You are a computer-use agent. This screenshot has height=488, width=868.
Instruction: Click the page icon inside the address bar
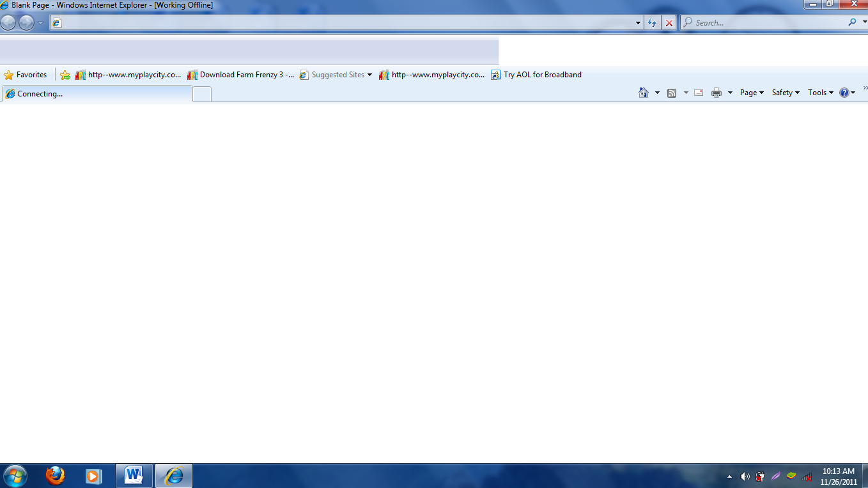pyautogui.click(x=57, y=23)
